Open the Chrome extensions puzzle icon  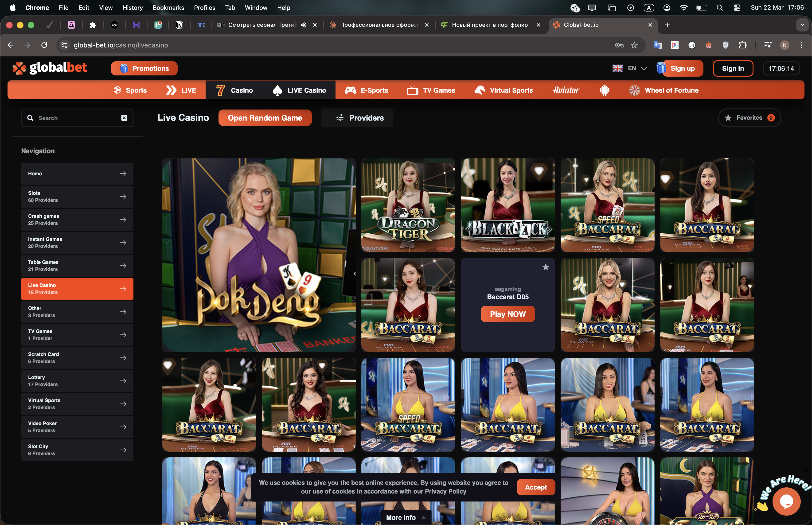click(x=742, y=45)
